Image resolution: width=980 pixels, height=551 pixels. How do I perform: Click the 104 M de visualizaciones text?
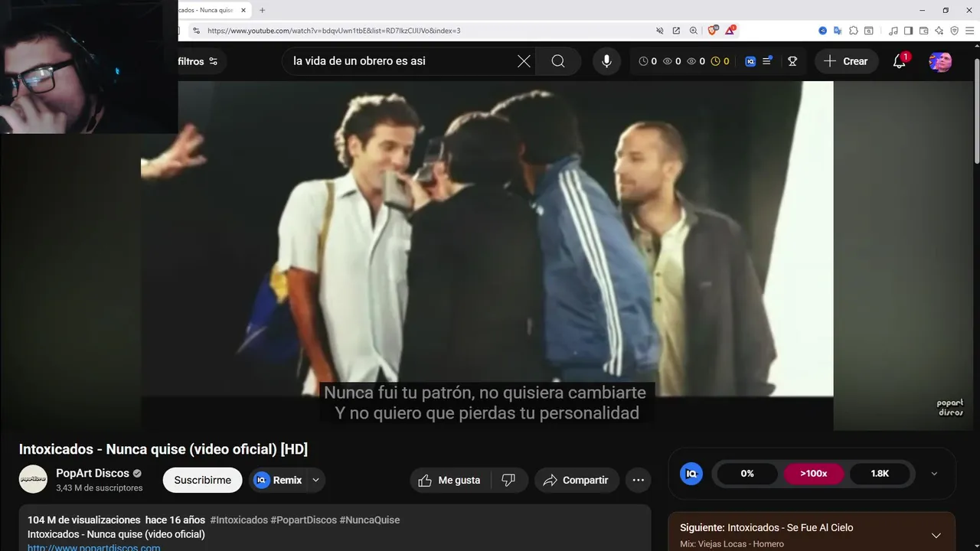(84, 520)
